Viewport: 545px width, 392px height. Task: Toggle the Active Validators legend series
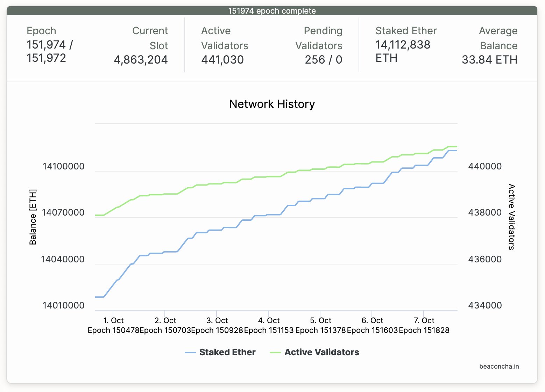tap(321, 352)
